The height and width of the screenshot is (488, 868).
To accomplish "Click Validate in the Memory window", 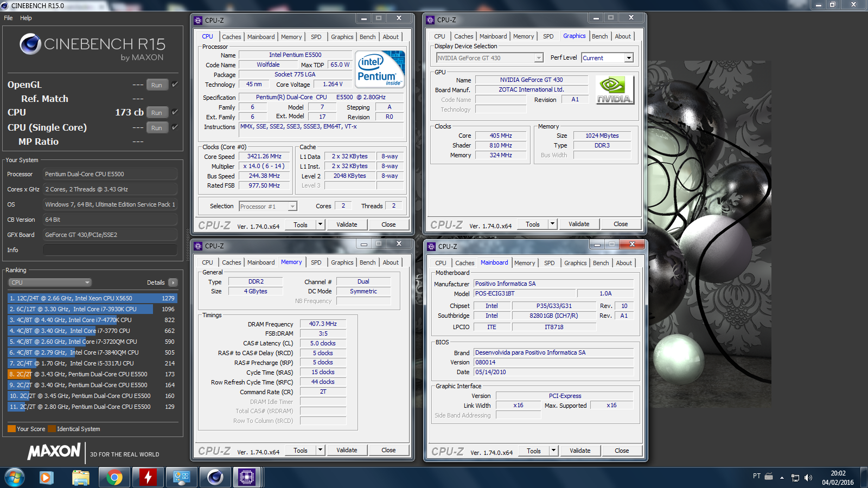I will click(347, 450).
